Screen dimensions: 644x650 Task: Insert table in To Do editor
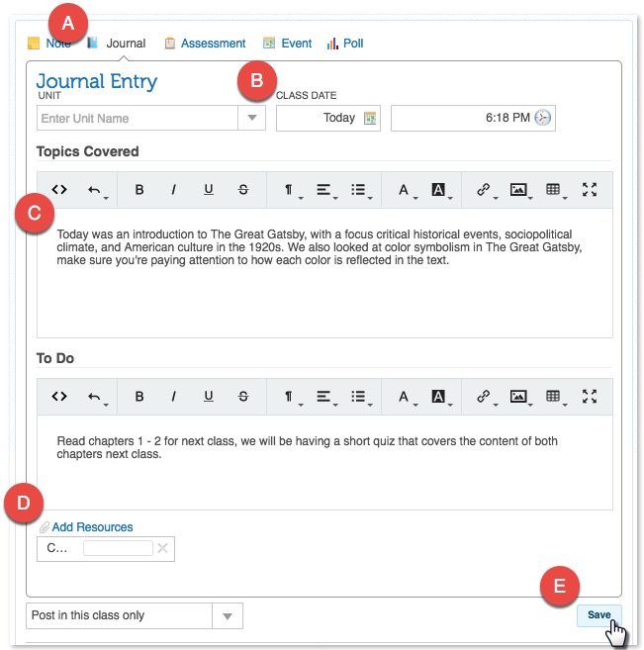pyautogui.click(x=554, y=397)
